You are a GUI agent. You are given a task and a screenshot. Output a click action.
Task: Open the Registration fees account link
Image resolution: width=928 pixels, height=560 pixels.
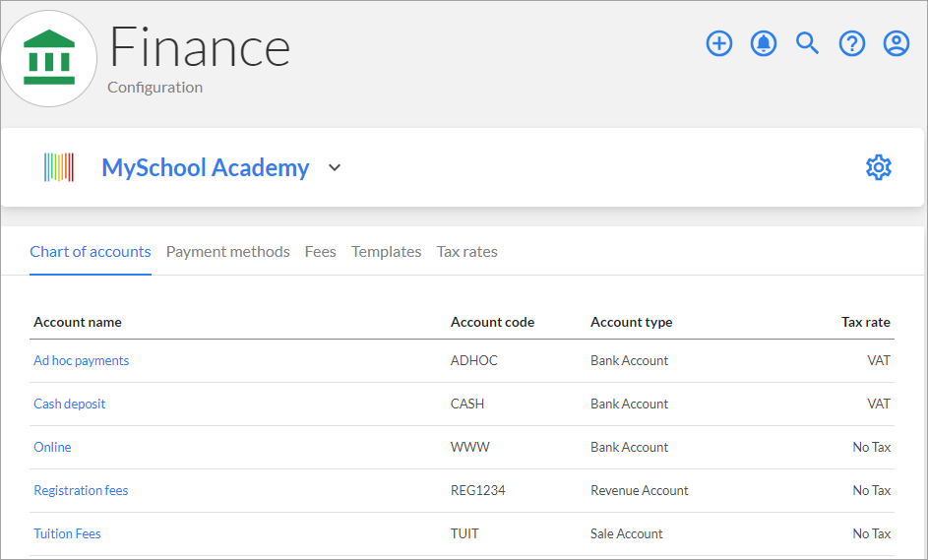pyautogui.click(x=81, y=490)
